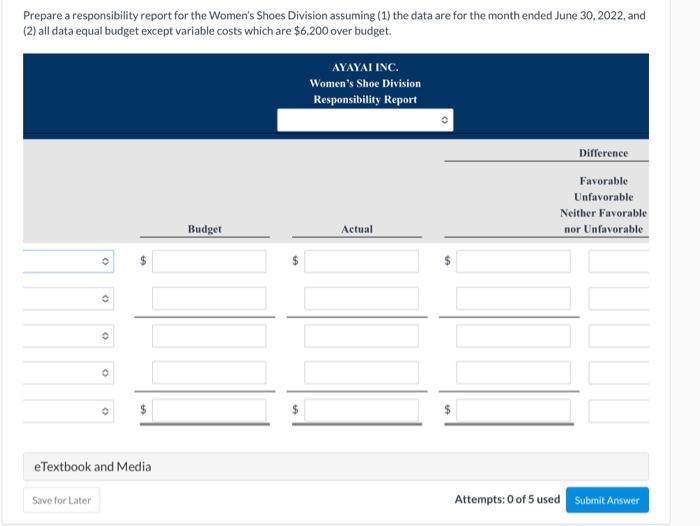Click the AYAYAI INC. report title

coord(365,67)
